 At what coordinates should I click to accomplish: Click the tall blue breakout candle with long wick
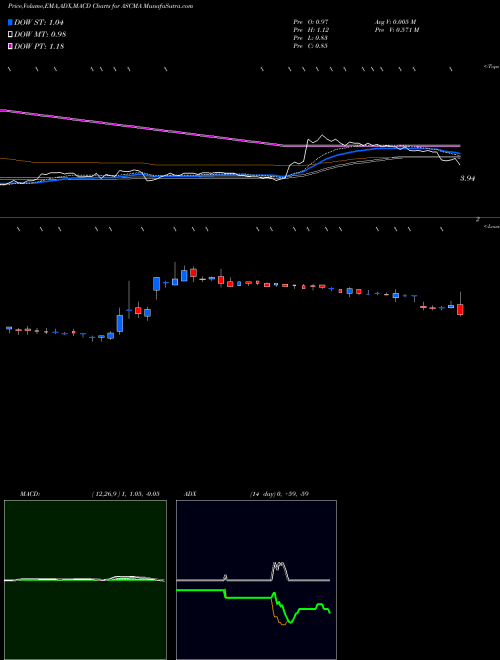pyautogui.click(x=120, y=323)
